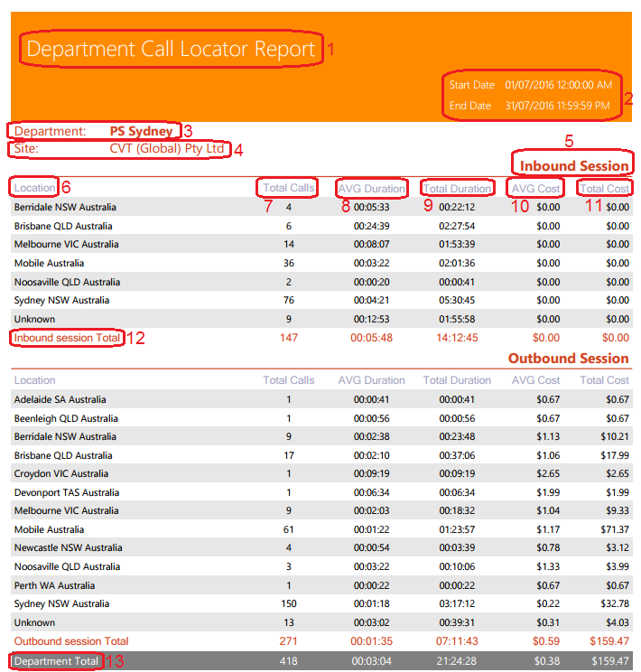Screen dimensions: 641x672
Task: Click department average cost $0.38
Action: click(x=547, y=661)
